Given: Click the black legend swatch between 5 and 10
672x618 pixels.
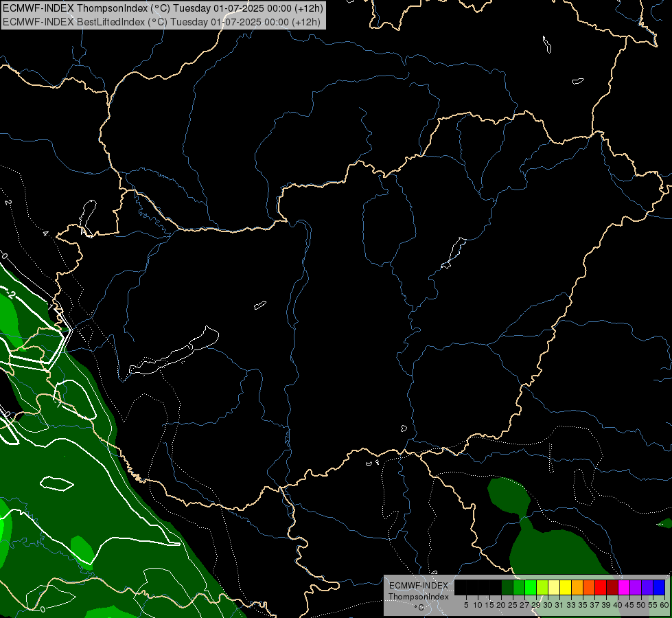Looking at the screenshot, I should tap(472, 588).
